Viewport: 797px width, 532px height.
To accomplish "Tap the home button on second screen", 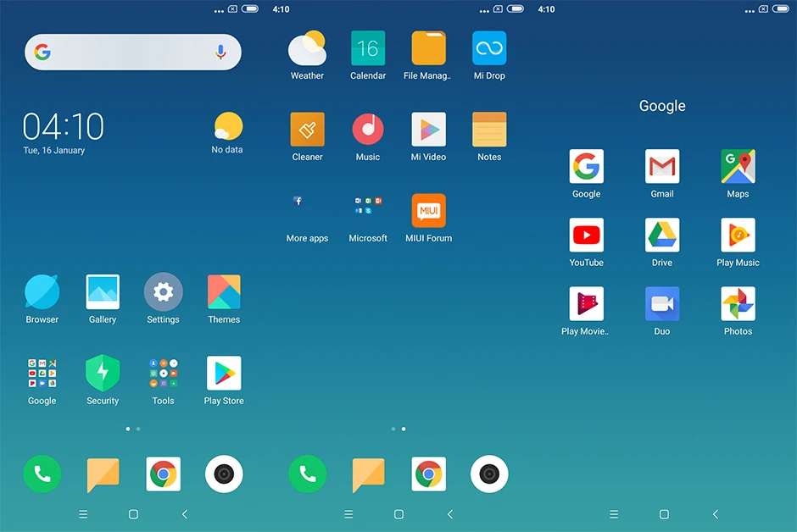I will [x=399, y=514].
